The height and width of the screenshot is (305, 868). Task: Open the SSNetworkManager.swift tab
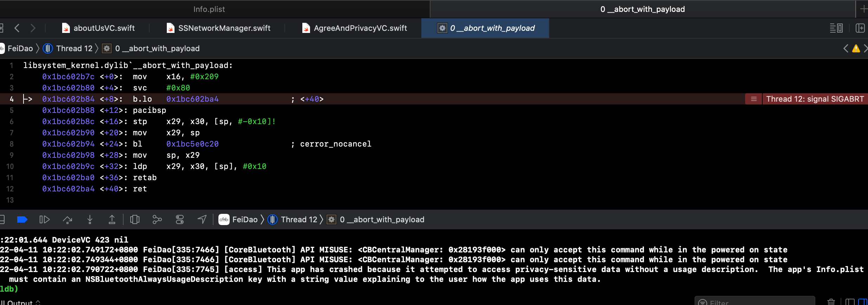click(x=219, y=28)
